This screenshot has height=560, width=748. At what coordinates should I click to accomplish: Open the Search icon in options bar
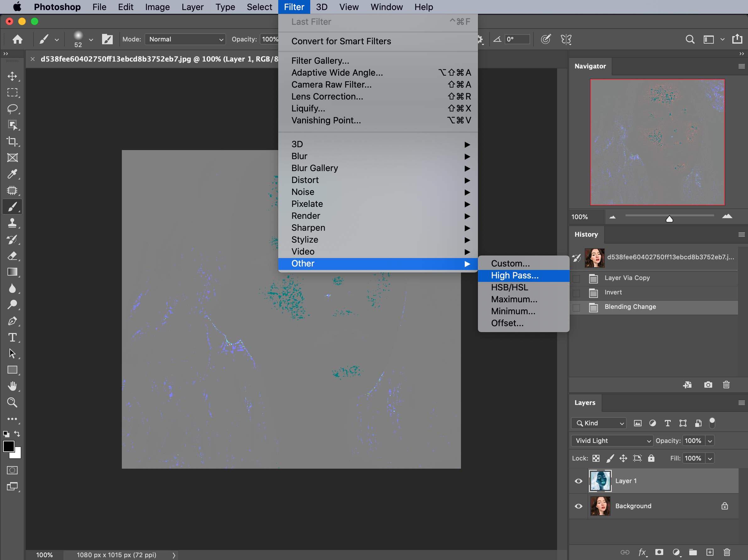(690, 40)
